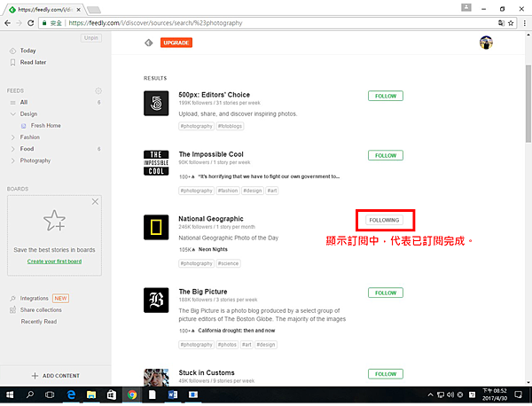
Task: Open the Neon Nights story
Action: (x=213, y=249)
